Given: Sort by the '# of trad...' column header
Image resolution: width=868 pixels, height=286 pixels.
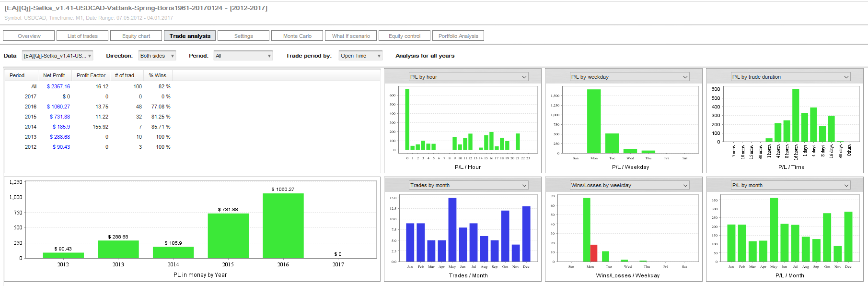Looking at the screenshot, I should coord(127,75).
